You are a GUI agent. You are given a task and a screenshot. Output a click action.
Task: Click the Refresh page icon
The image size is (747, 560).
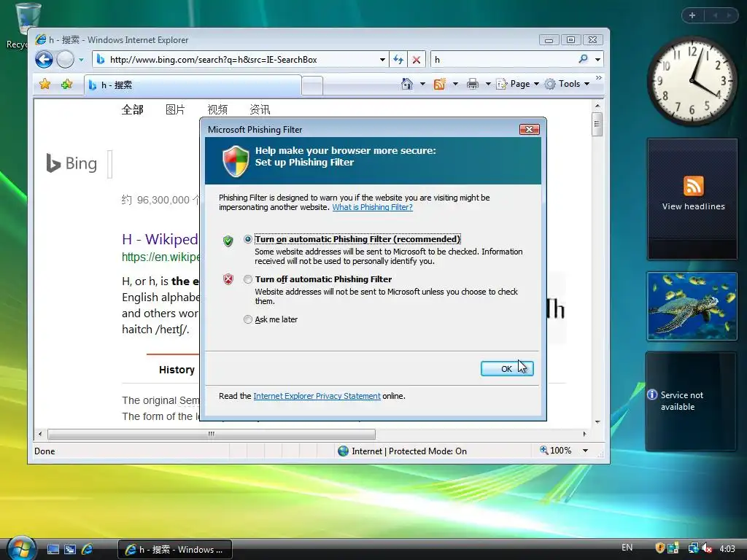(398, 60)
